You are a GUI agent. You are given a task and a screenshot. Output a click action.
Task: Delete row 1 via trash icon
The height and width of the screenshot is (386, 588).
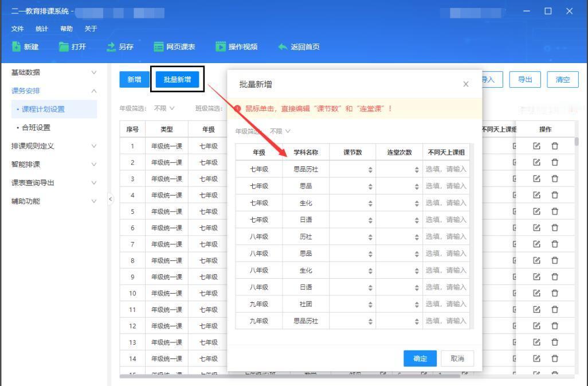click(555, 146)
